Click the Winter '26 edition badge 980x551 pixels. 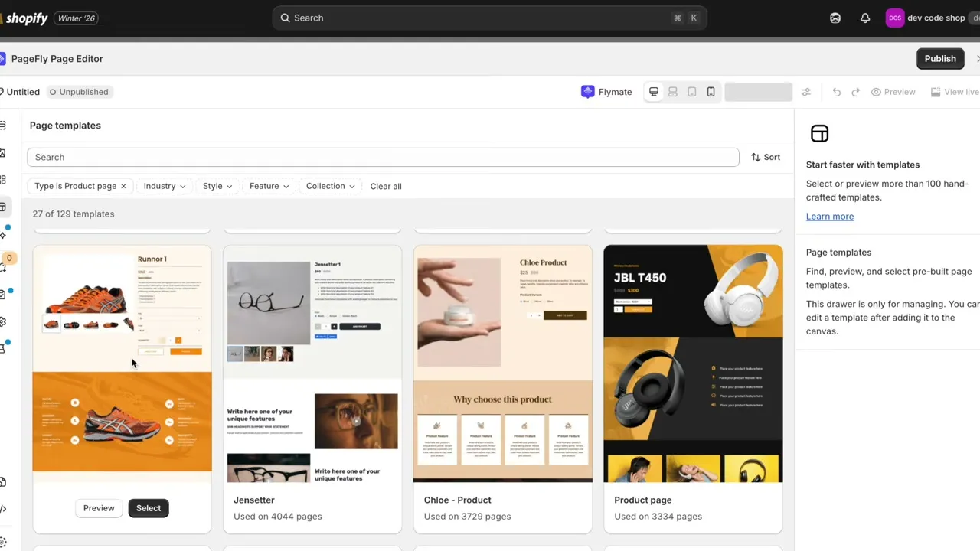pos(77,18)
